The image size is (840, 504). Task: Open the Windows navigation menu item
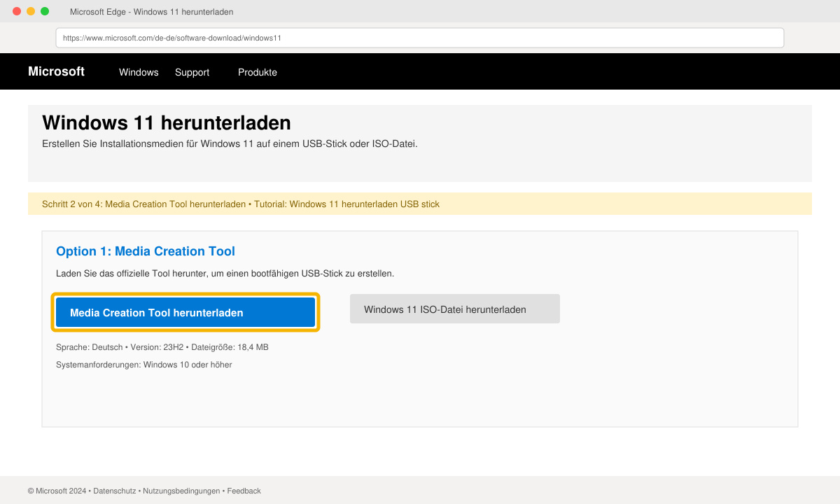tap(139, 72)
